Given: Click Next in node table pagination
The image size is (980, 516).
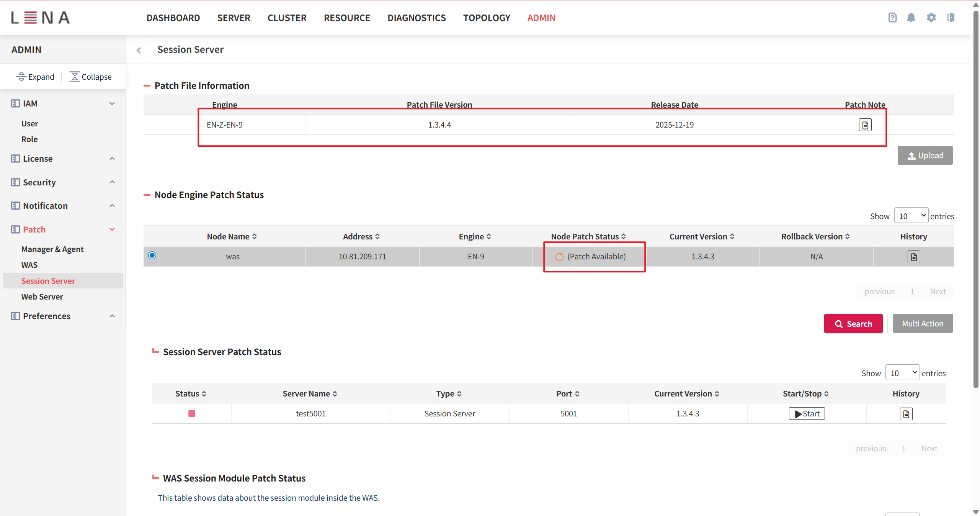Looking at the screenshot, I should click(938, 292).
